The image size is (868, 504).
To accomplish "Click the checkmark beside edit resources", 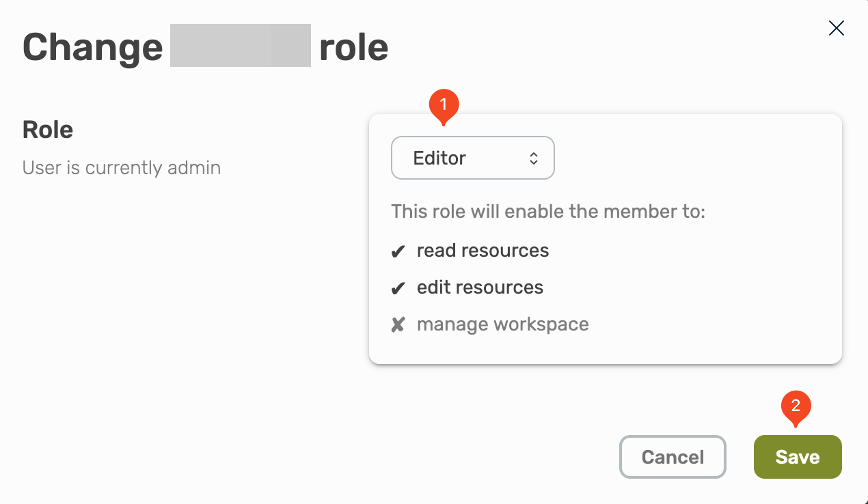I will pos(398,288).
